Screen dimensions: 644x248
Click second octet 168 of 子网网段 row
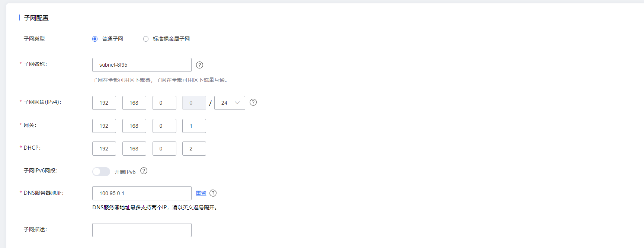[x=134, y=103]
